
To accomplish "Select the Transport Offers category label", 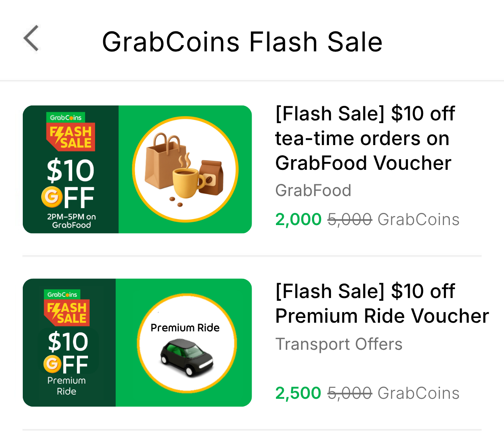I will pos(339,344).
